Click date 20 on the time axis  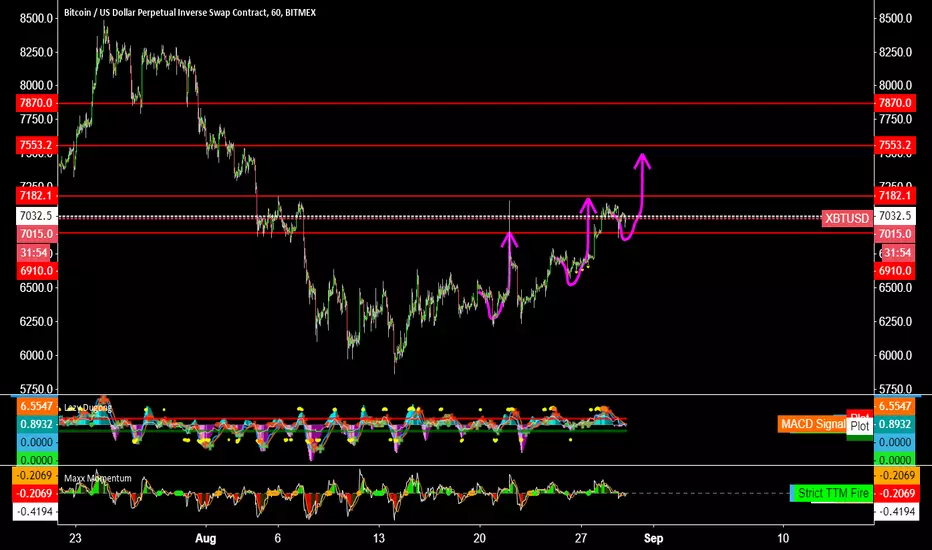click(480, 539)
